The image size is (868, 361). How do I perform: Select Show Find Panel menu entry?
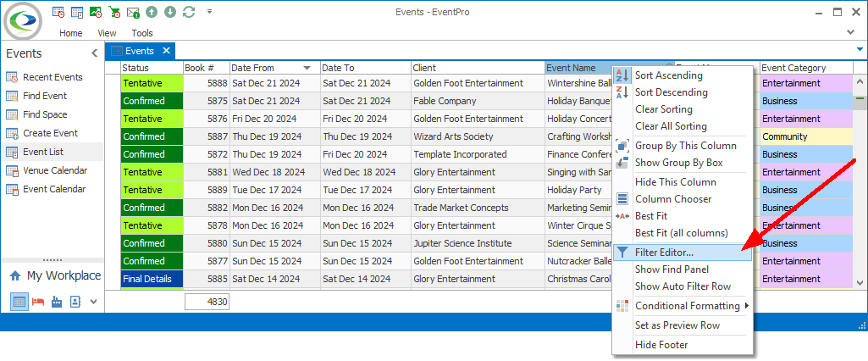682,269
